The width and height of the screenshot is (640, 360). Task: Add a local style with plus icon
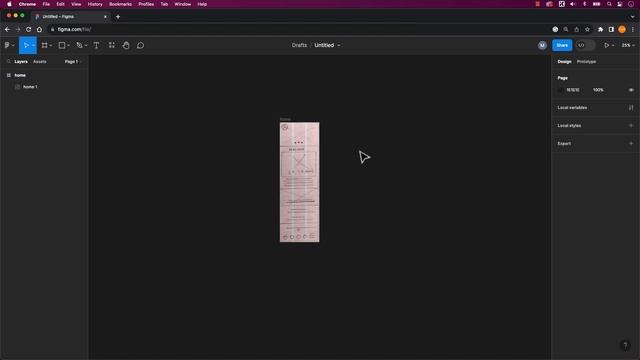click(x=631, y=125)
